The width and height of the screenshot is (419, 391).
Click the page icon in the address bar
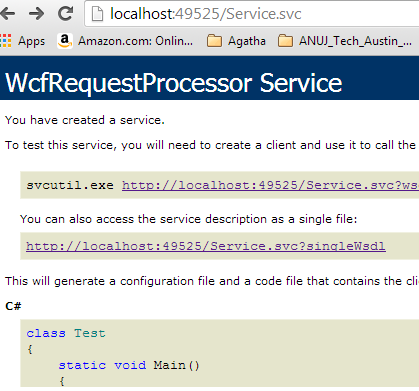tap(97, 14)
